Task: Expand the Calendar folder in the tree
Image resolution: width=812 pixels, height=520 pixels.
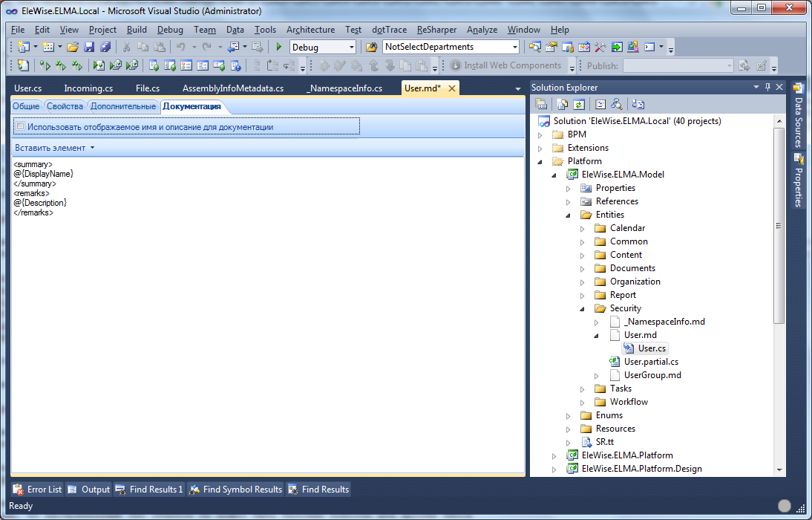Action: pos(583,228)
